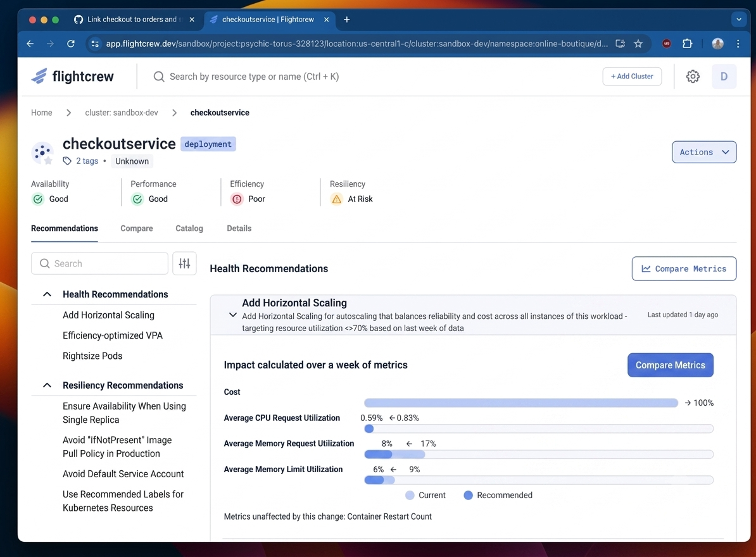Bookmark the page with the star icon
Viewport: 756px width, 557px height.
[638, 44]
